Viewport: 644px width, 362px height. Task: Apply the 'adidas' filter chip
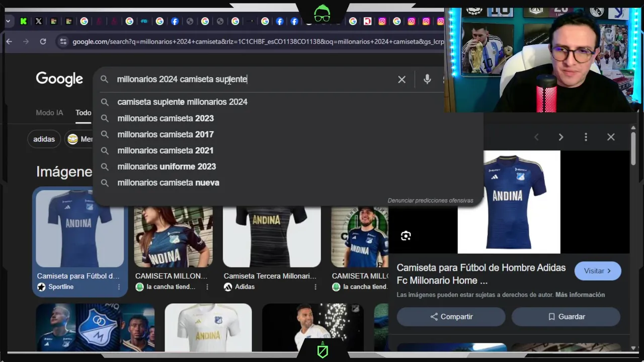pos(44,139)
